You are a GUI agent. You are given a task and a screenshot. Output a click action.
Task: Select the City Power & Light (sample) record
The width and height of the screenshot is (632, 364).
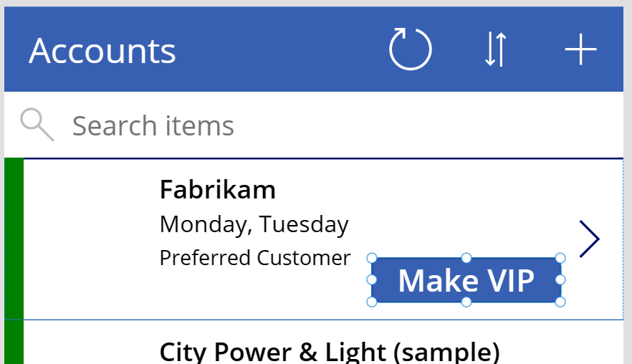pos(330,351)
